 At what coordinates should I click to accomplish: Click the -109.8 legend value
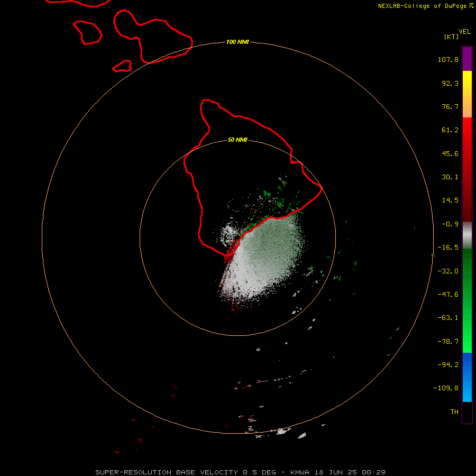pyautogui.click(x=446, y=388)
